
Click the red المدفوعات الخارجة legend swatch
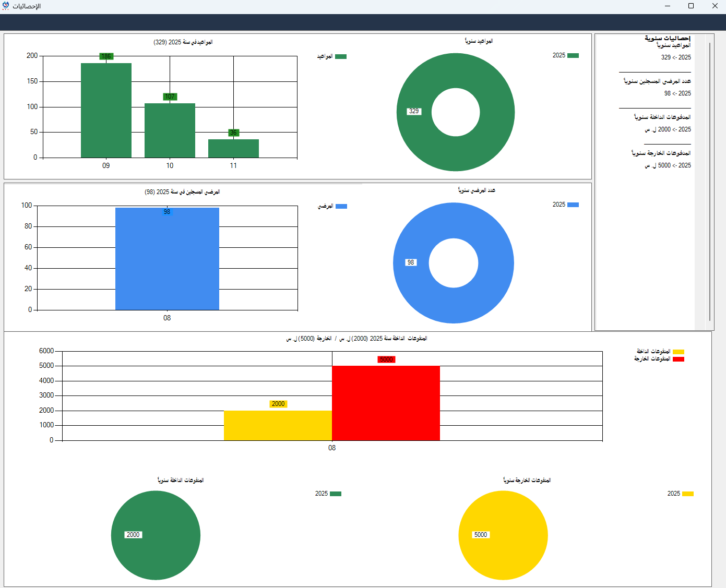pos(678,359)
